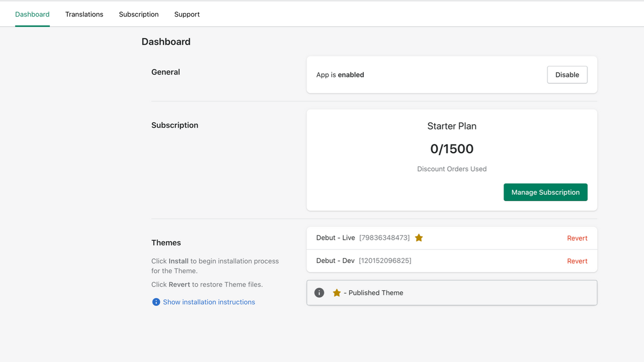Select the Dashboard tab
This screenshot has width=644, height=362.
(x=32, y=14)
